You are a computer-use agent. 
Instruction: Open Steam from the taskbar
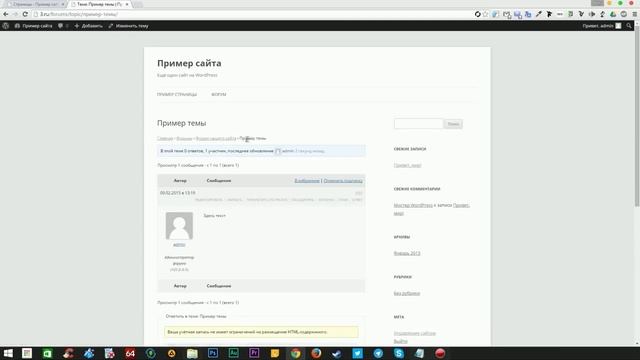point(337,353)
